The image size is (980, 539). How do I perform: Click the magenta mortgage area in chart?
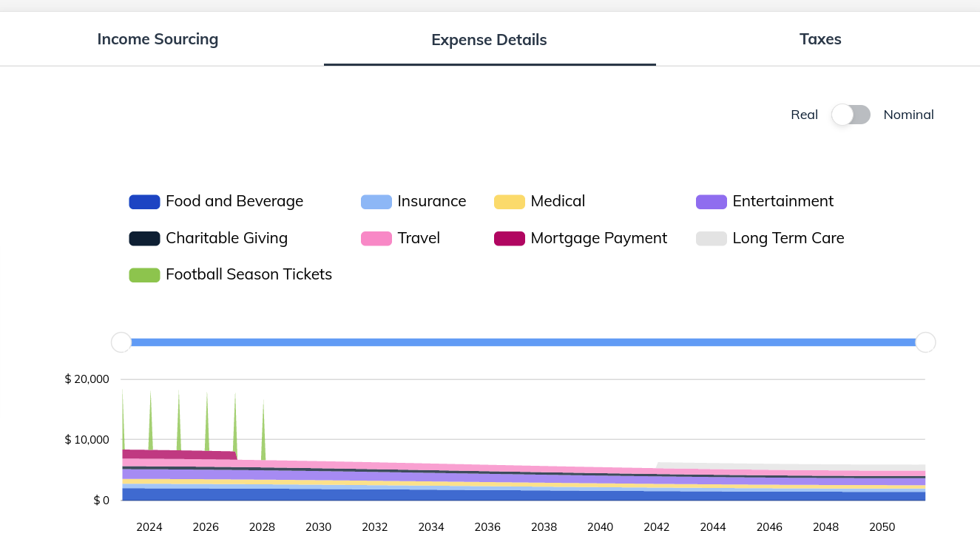(x=179, y=454)
